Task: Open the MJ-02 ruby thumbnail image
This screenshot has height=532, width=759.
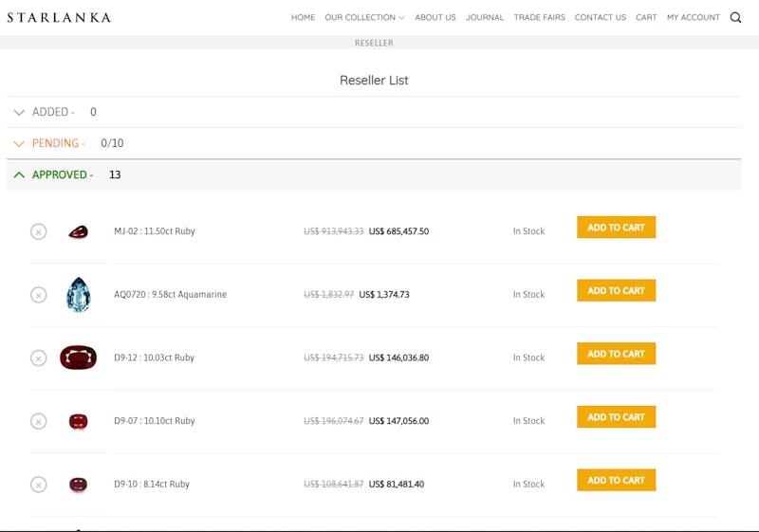Action: [x=79, y=231]
